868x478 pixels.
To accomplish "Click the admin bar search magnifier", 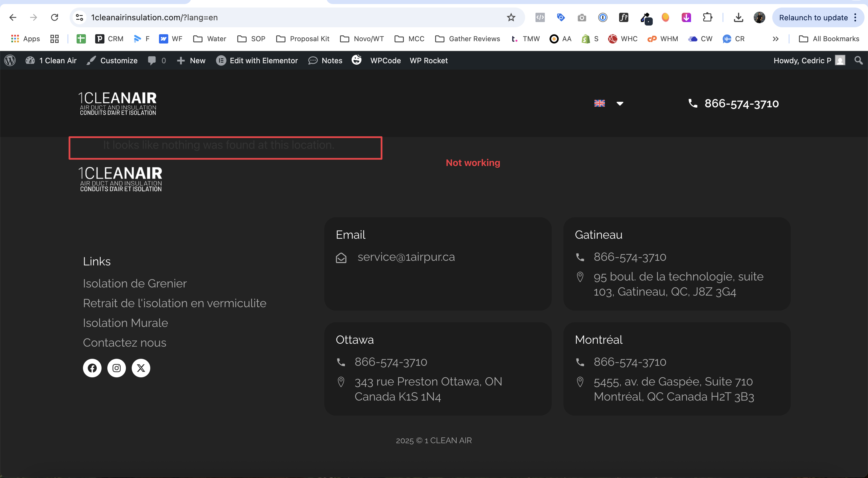I will pyautogui.click(x=858, y=61).
